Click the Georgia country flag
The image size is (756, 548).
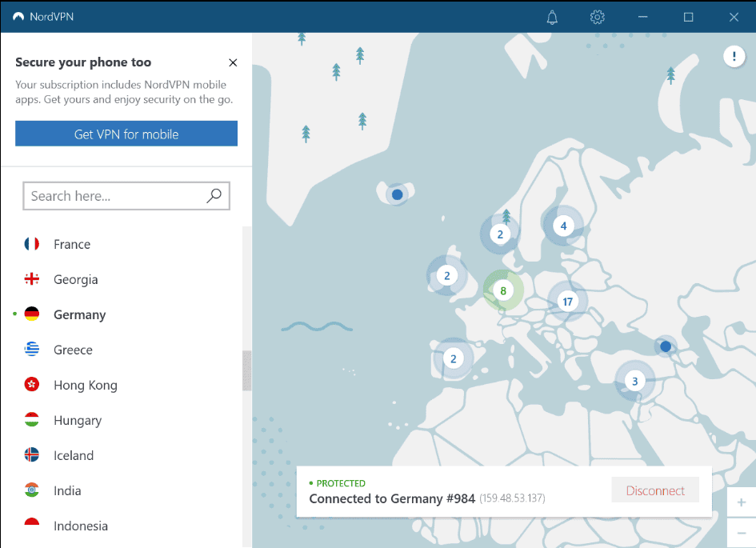[x=31, y=279]
